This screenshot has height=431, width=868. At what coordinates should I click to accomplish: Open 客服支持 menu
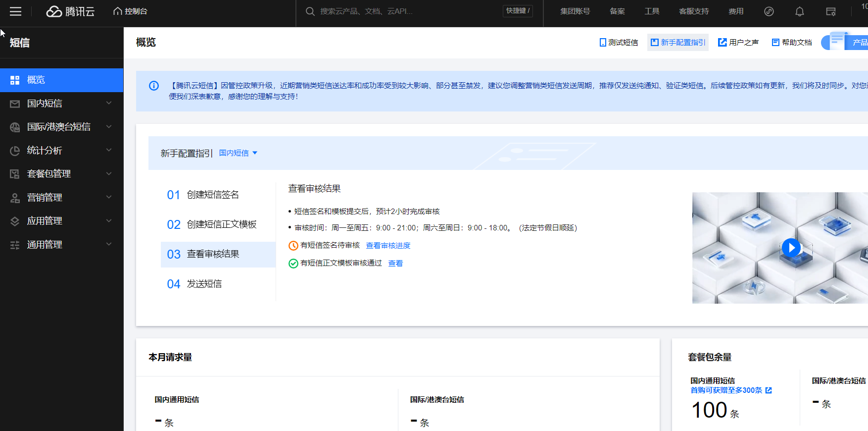click(694, 11)
